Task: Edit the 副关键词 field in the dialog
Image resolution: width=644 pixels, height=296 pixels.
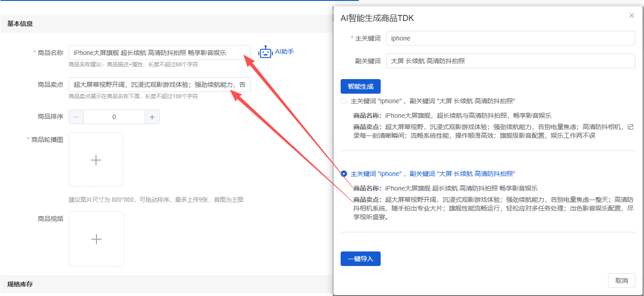Action: coord(511,61)
